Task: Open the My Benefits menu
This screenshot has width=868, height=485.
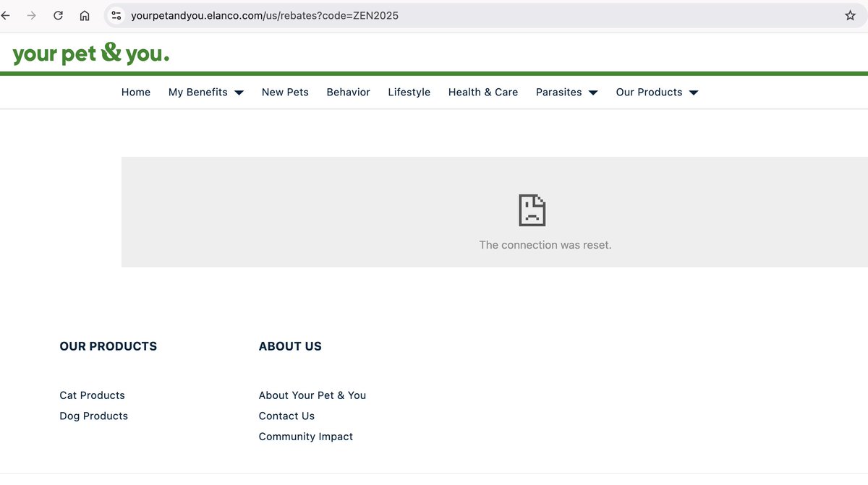Action: point(198,92)
